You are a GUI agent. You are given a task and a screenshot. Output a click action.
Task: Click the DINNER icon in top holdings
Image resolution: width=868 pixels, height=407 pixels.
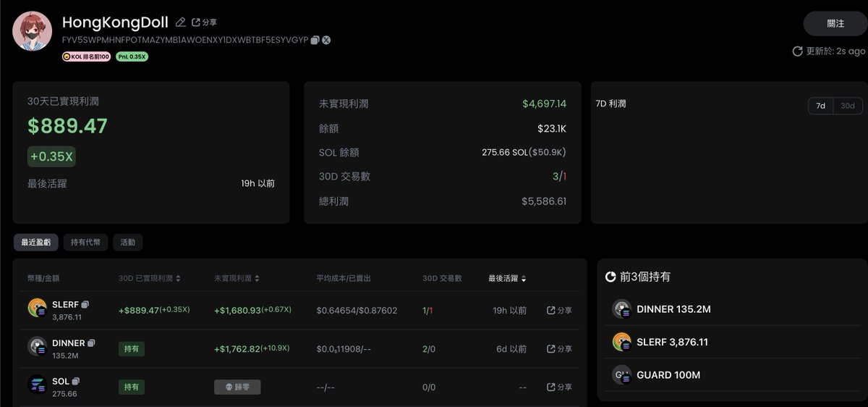[x=622, y=309]
